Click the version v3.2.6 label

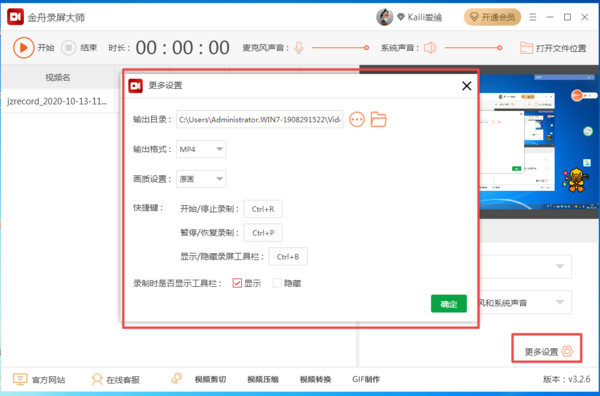click(x=567, y=380)
